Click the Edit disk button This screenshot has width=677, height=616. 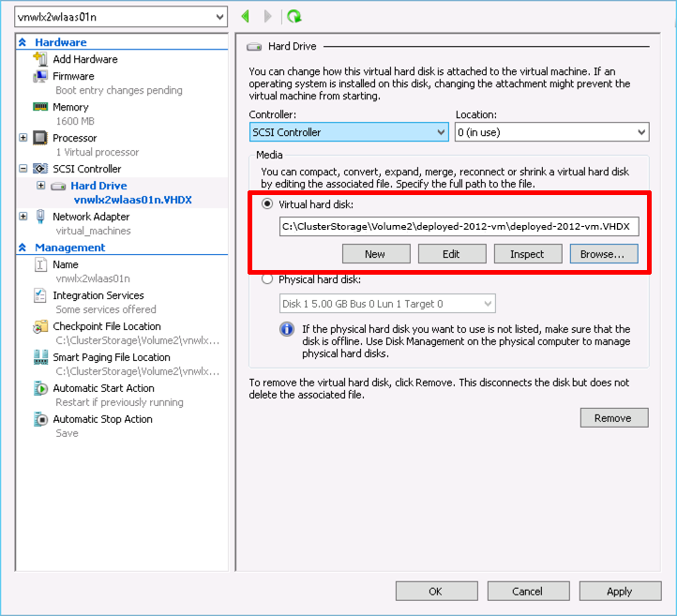pyautogui.click(x=452, y=254)
